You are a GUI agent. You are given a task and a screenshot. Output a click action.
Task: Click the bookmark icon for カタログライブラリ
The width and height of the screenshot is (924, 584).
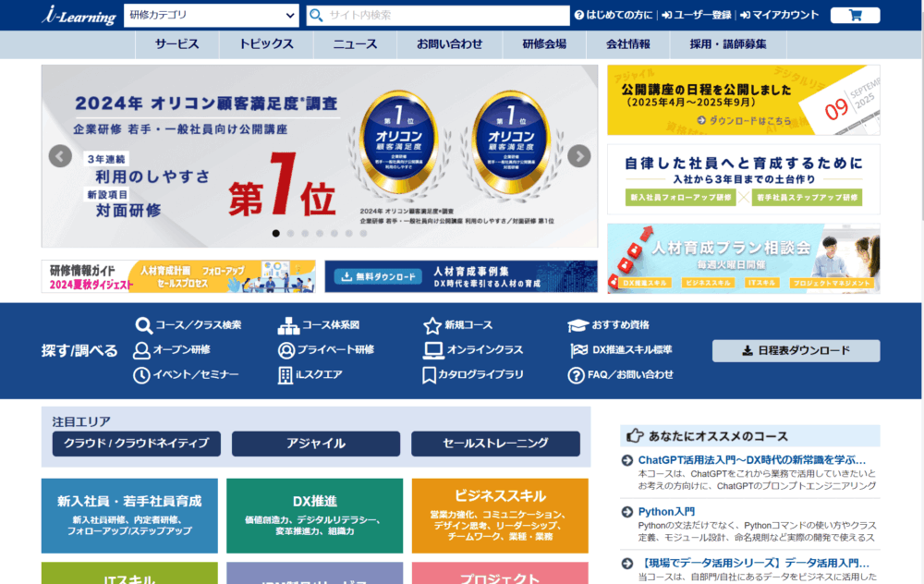point(431,374)
